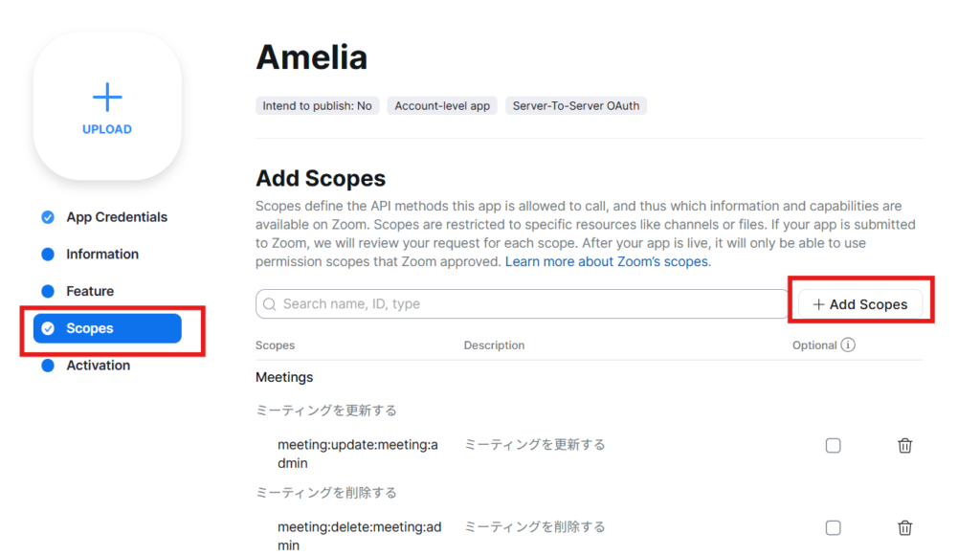Toggle Optional checkbox for meeting:delete:meeting:admin
Screen dimensions: 980x556
pyautogui.click(x=833, y=528)
